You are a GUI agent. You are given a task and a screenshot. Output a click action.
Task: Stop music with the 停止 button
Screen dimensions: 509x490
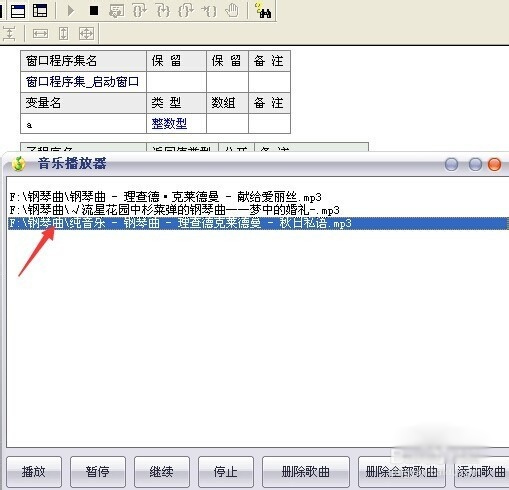226,472
